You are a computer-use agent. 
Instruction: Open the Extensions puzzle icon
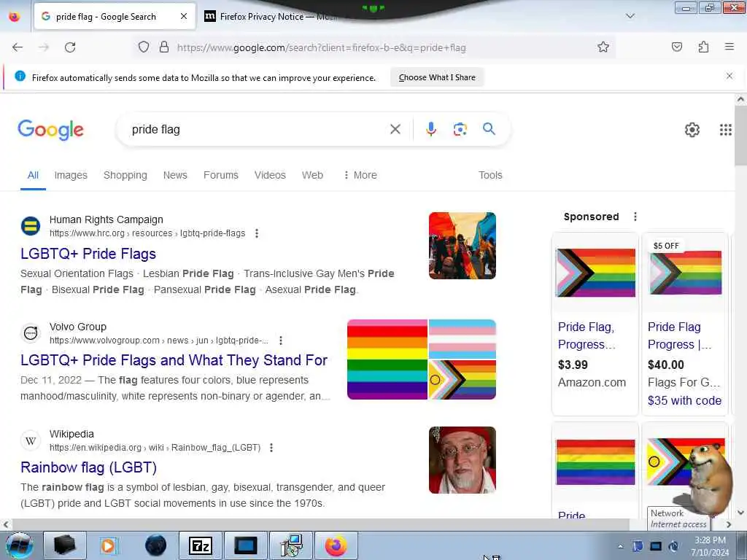[x=703, y=47]
